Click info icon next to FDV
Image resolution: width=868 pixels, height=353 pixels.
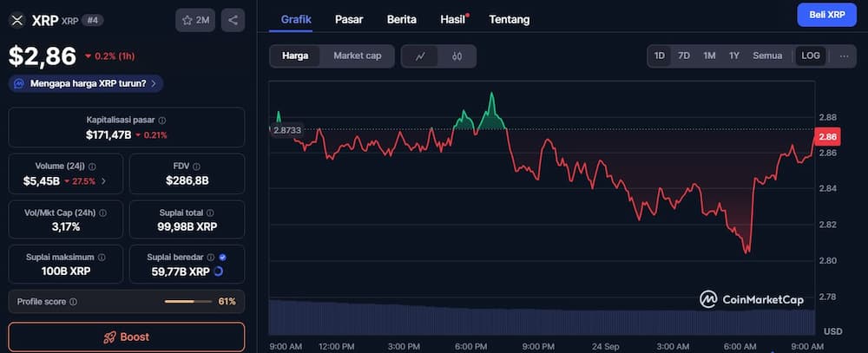[196, 166]
